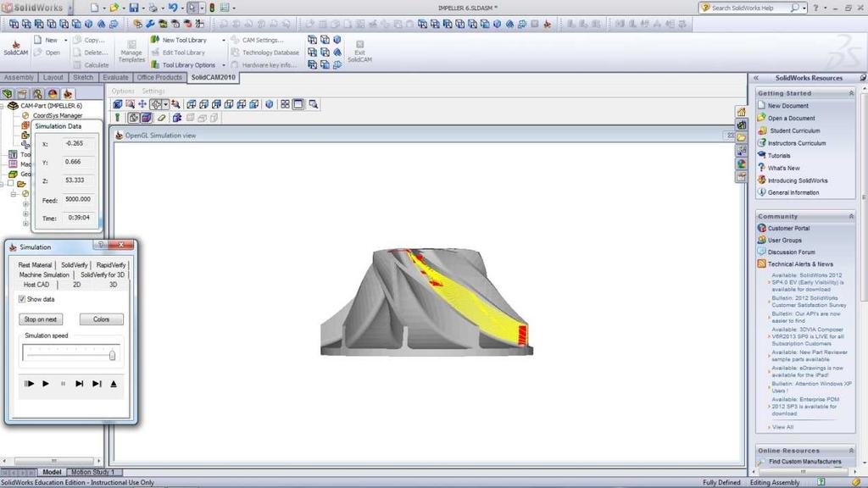Switch to the Assembly tab
Image resolution: width=868 pixels, height=488 pixels.
pyautogui.click(x=19, y=77)
